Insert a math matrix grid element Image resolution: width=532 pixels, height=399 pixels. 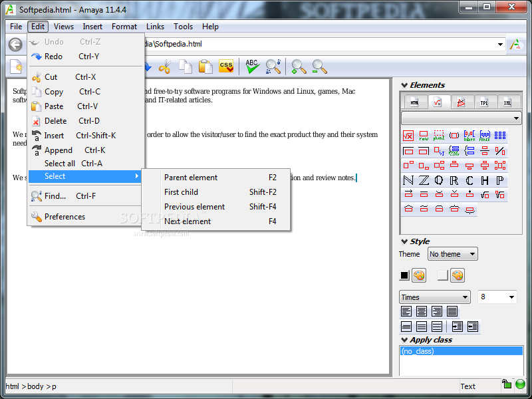click(500, 136)
